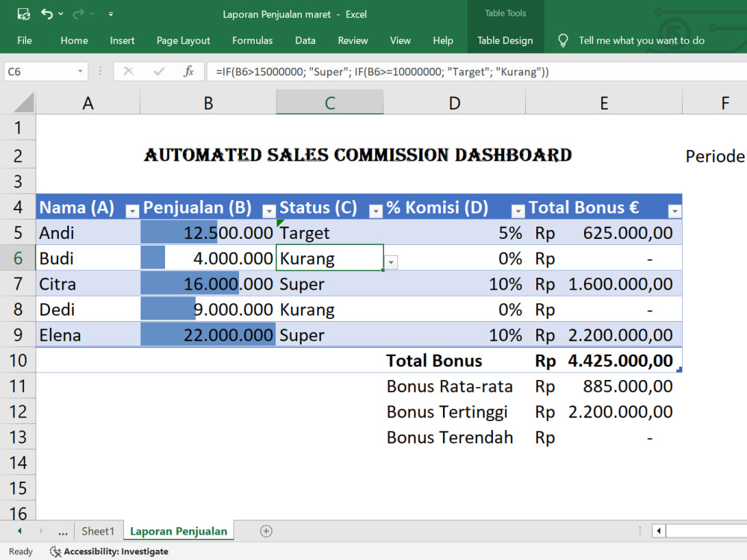Expand the Name Box dropdown arrow
The height and width of the screenshot is (560, 747).
tap(80, 72)
